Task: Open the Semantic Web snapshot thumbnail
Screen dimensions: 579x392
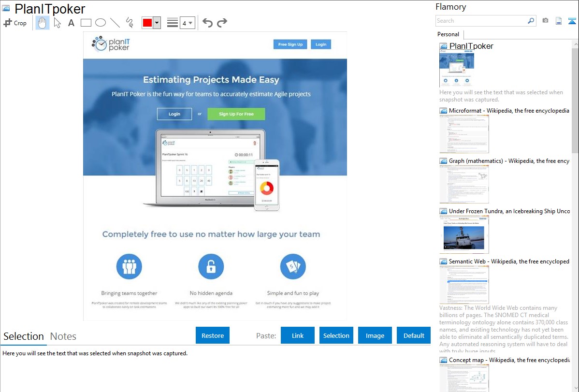Action: pyautogui.click(x=464, y=285)
